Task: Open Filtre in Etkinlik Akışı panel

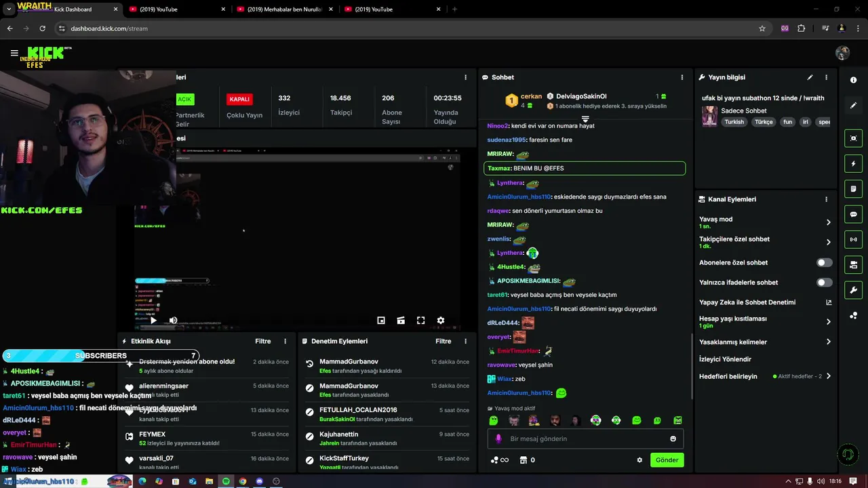Action: click(262, 341)
